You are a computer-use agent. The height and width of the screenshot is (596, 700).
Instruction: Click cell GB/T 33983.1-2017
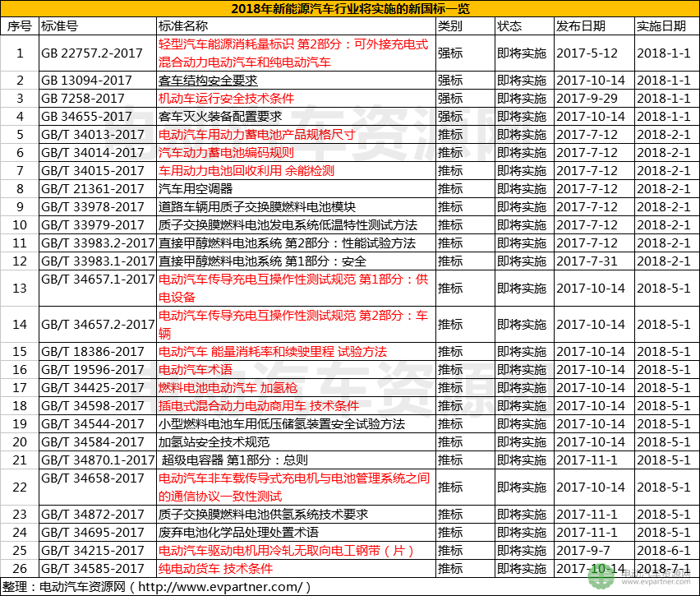[98, 261]
